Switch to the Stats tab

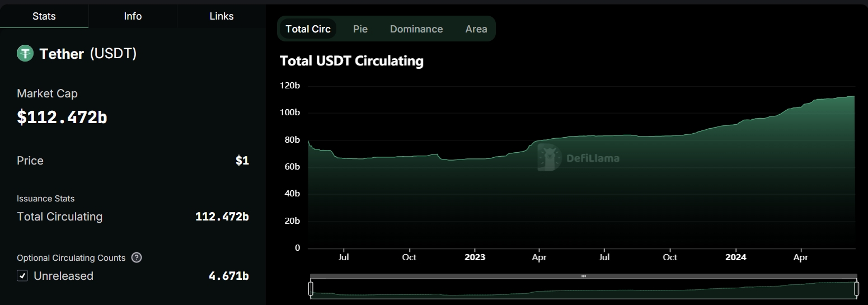(x=44, y=16)
